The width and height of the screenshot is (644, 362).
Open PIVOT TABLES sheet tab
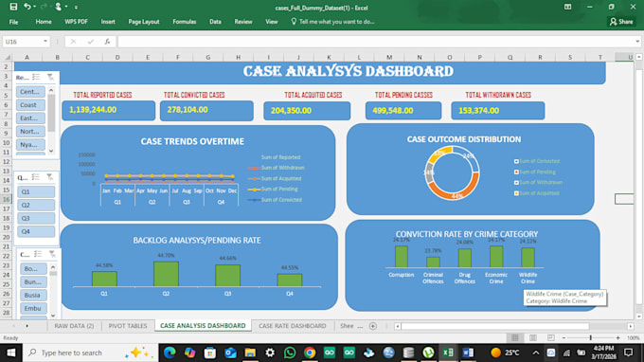[127, 326]
